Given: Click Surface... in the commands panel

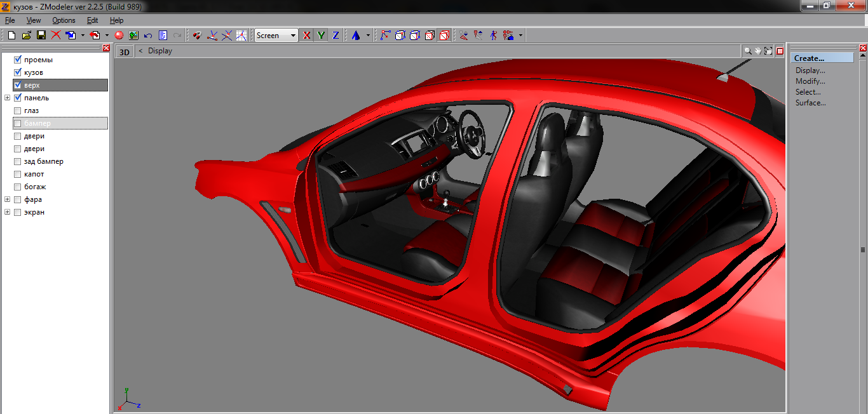Looking at the screenshot, I should 810,103.
